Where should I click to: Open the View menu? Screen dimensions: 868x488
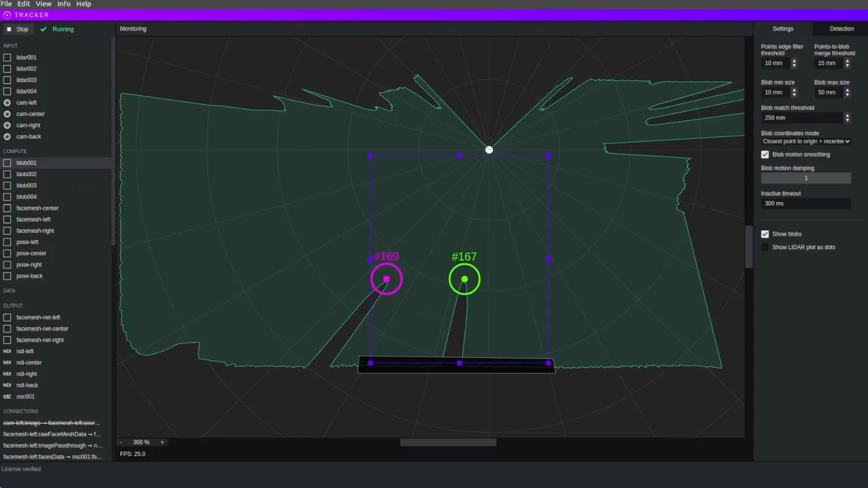click(44, 4)
